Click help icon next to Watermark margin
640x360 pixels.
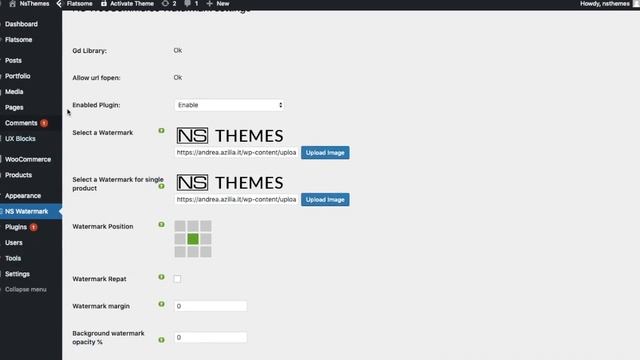point(162,304)
